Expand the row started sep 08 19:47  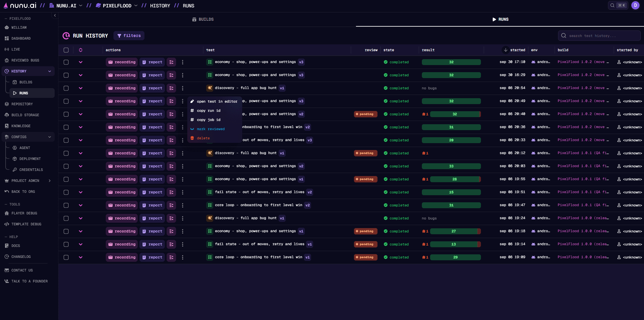point(81,205)
